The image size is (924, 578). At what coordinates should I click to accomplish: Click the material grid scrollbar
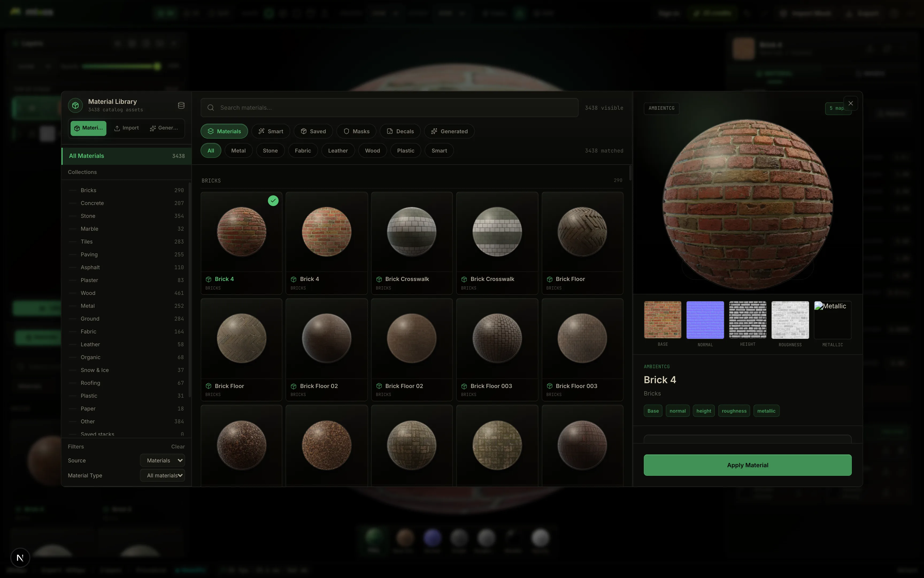tap(630, 173)
